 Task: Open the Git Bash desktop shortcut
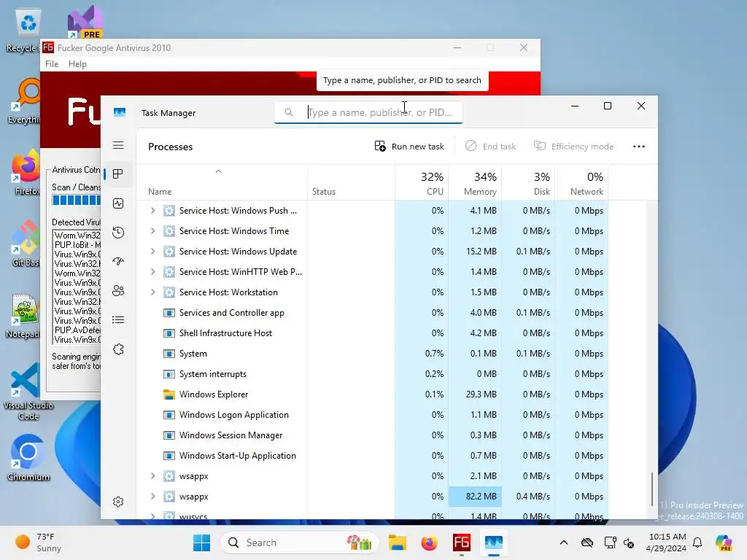tap(26, 244)
